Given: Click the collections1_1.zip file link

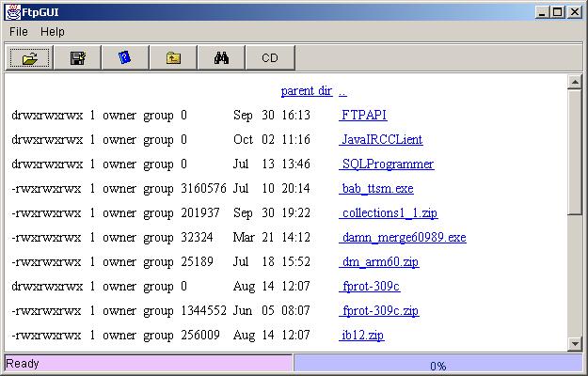Looking at the screenshot, I should [x=390, y=213].
